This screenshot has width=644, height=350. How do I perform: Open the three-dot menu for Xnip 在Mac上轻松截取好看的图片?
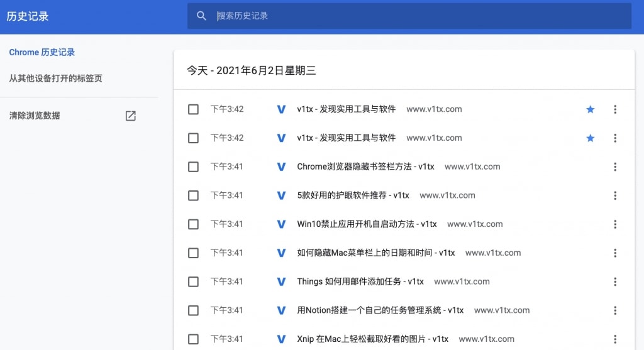click(615, 339)
